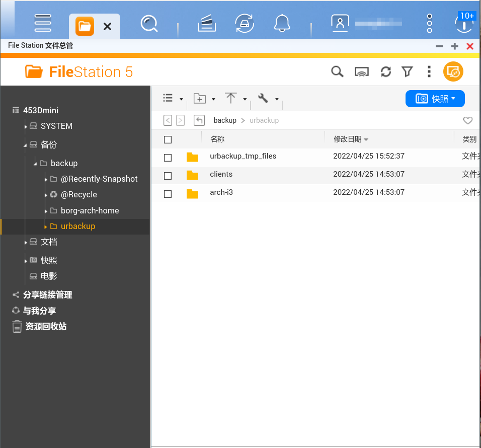Screen dimensions: 481x448
Task: Open the QTS main menu hamburger
Action: [x=43, y=23]
